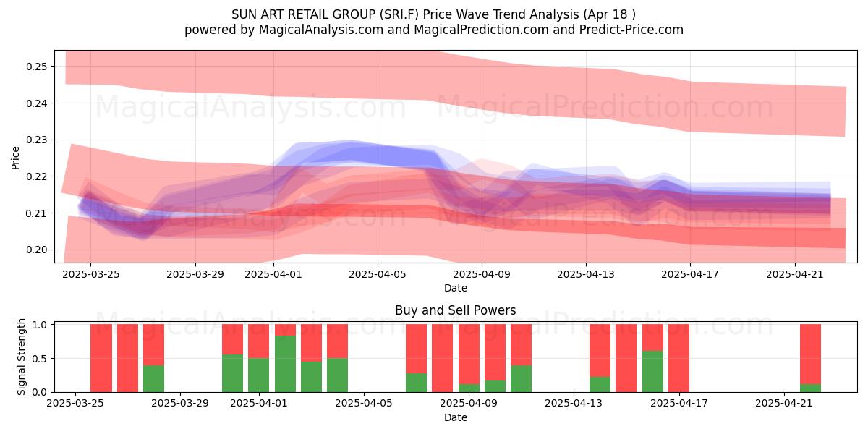Click the tallest green bar in Buy and Sell Powers

[285, 364]
